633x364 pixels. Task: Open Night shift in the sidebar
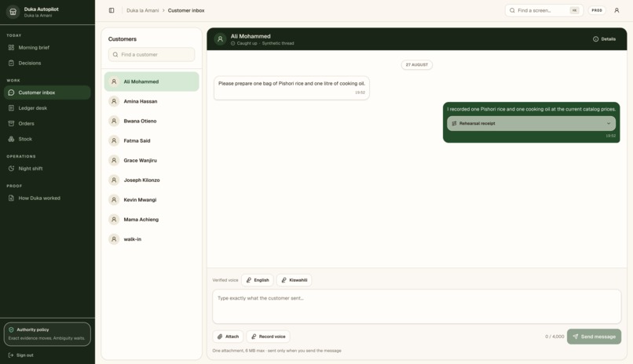click(47, 169)
